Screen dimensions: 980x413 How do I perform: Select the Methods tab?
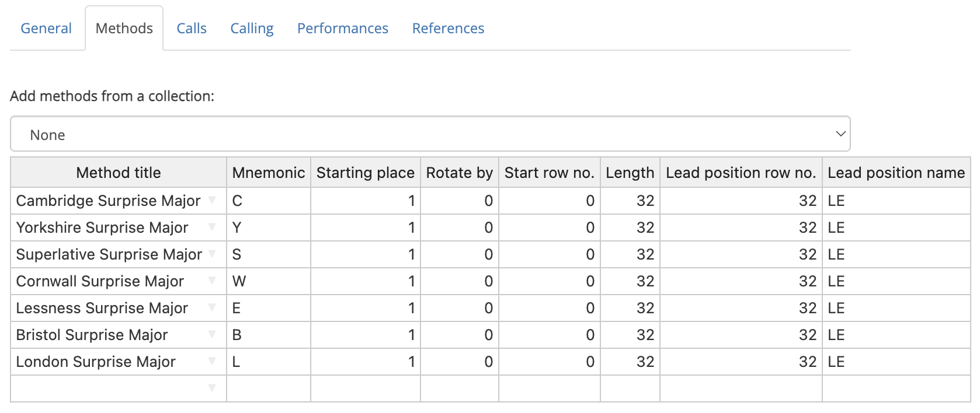[x=124, y=27]
